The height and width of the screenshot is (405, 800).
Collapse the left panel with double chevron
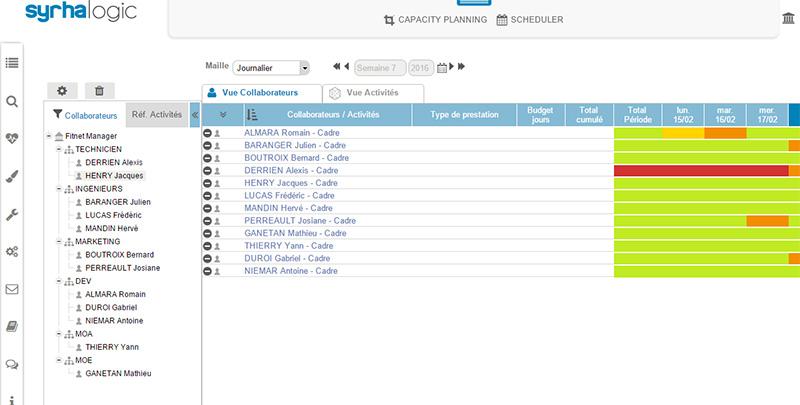pyautogui.click(x=195, y=115)
